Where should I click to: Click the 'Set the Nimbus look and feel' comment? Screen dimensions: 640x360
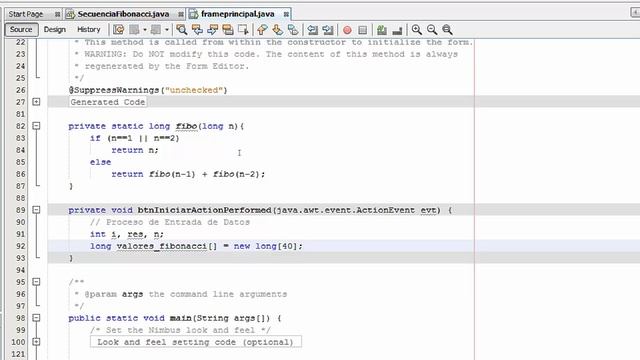tap(180, 330)
